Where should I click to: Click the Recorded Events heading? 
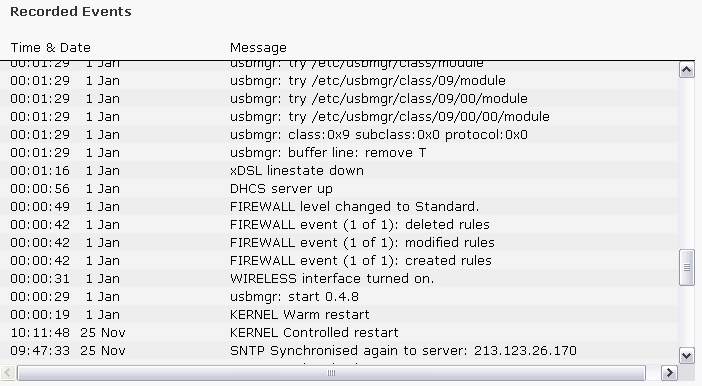pos(71,12)
